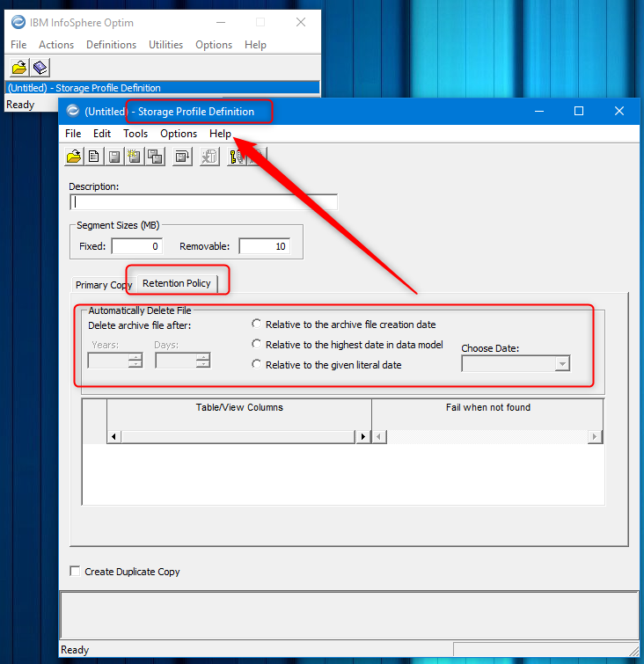
Task: Open Utilities menu in the Optim main window
Action: click(x=165, y=45)
